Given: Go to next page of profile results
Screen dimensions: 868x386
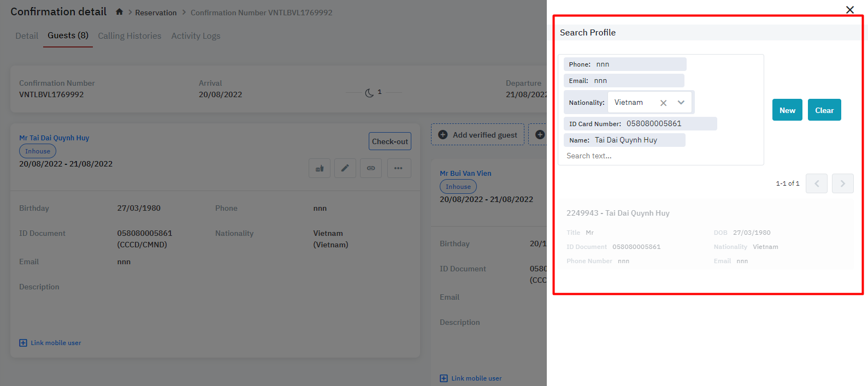Looking at the screenshot, I should (842, 183).
